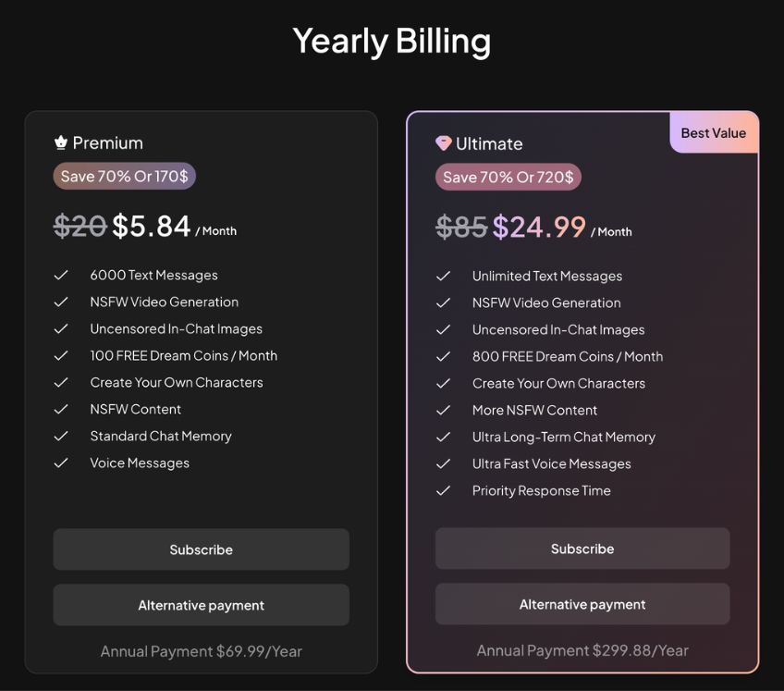Click the checkmark beside Unlimited Text Messages

pos(443,276)
